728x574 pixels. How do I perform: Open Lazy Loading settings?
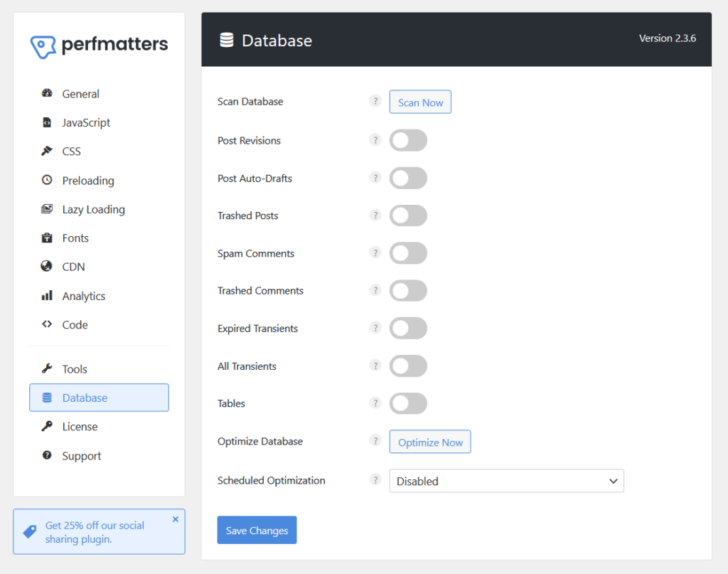100,209
